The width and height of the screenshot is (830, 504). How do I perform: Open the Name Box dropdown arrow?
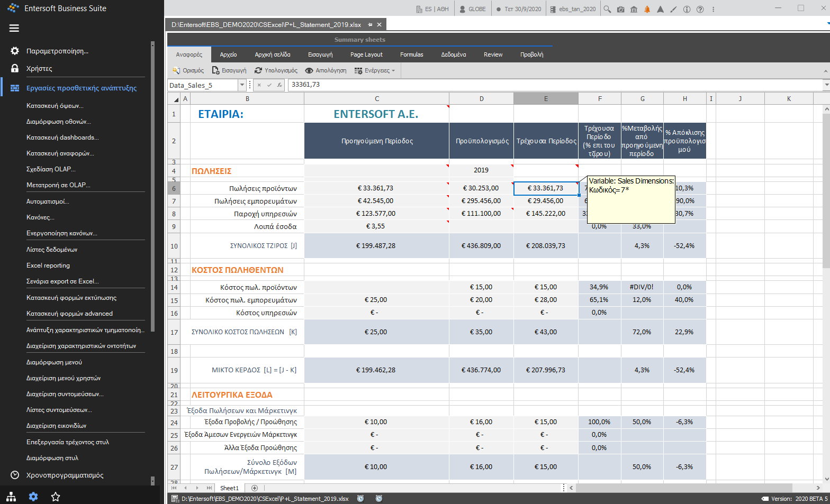point(242,85)
